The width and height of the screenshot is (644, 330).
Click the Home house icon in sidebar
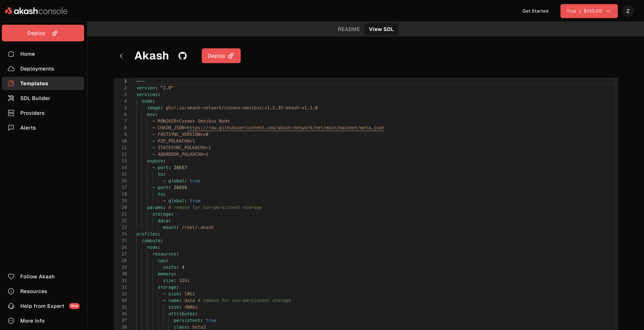click(x=11, y=54)
